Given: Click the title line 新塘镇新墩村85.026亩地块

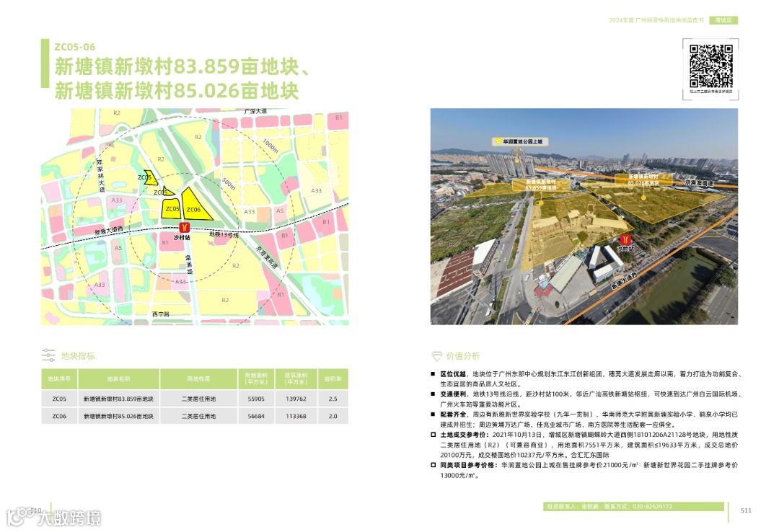Looking at the screenshot, I should (177, 91).
